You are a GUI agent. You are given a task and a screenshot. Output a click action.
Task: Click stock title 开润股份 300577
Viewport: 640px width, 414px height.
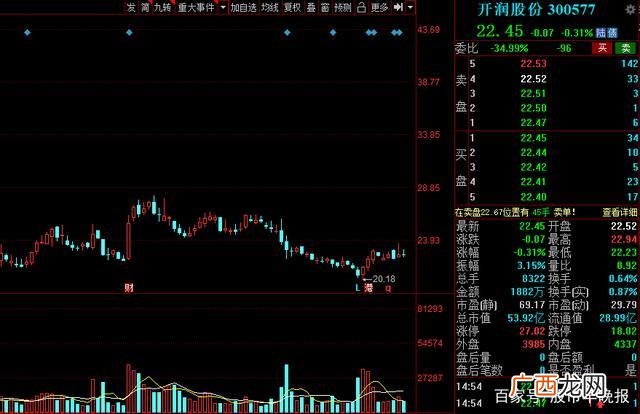point(536,9)
